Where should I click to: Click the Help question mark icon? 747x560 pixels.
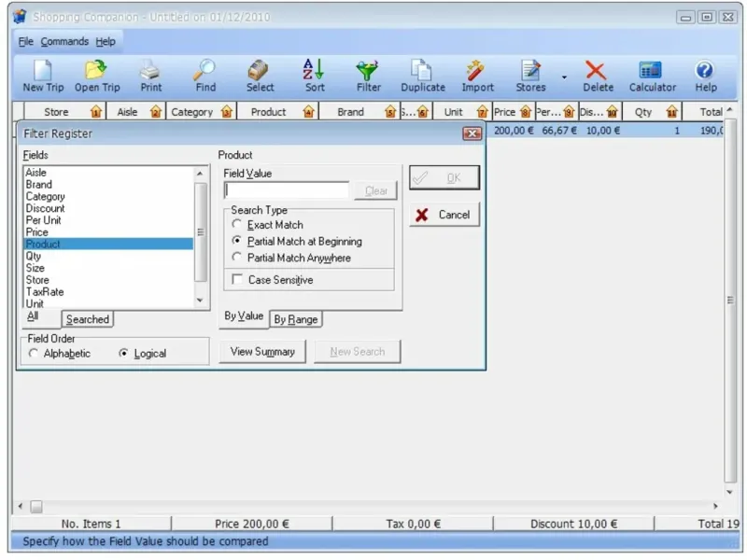point(705,76)
